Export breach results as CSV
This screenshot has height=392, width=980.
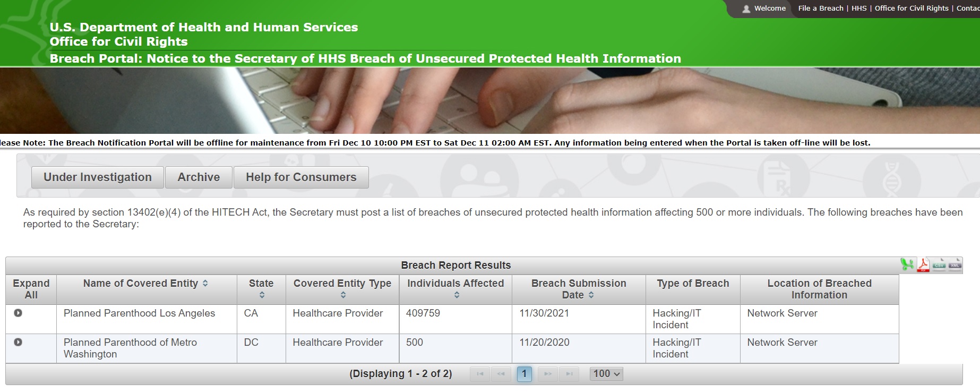[x=939, y=265]
